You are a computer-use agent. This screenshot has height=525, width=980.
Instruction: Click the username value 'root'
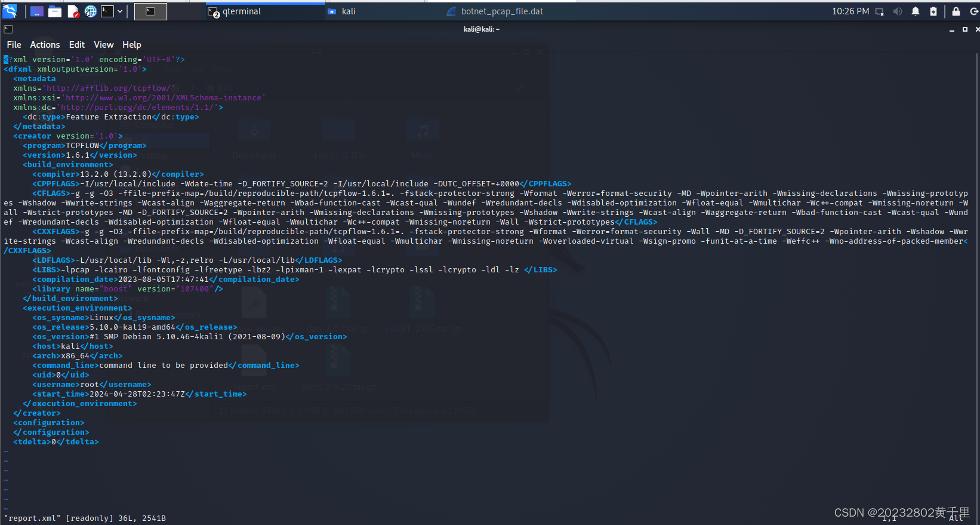coord(90,385)
